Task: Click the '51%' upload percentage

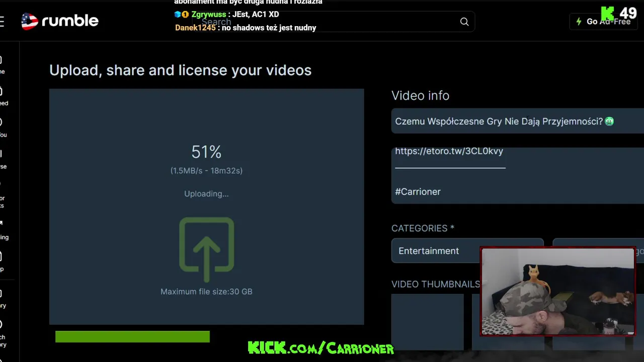Action: [206, 152]
